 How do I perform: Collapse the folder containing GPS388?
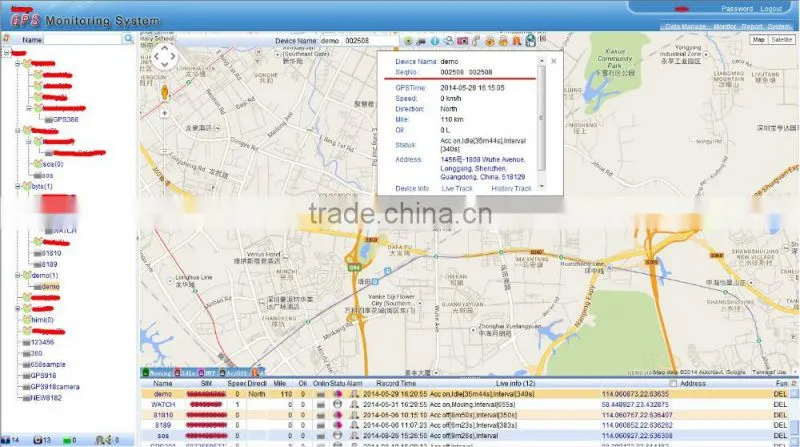tap(29, 108)
